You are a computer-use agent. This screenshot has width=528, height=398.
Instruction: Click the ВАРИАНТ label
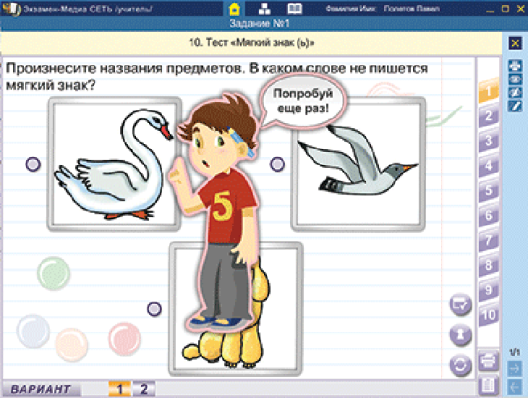pos(40,389)
